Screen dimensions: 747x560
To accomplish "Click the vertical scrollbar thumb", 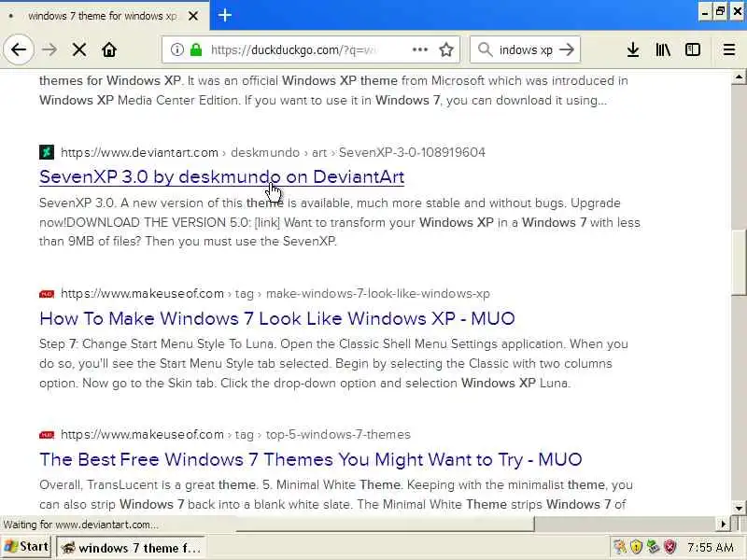I will pyautogui.click(x=739, y=262).
